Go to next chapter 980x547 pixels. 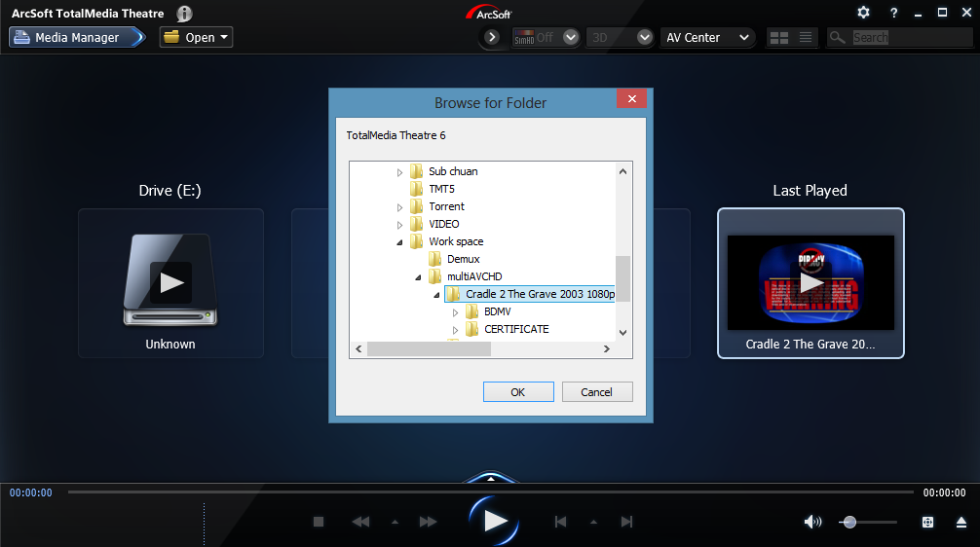tap(627, 522)
